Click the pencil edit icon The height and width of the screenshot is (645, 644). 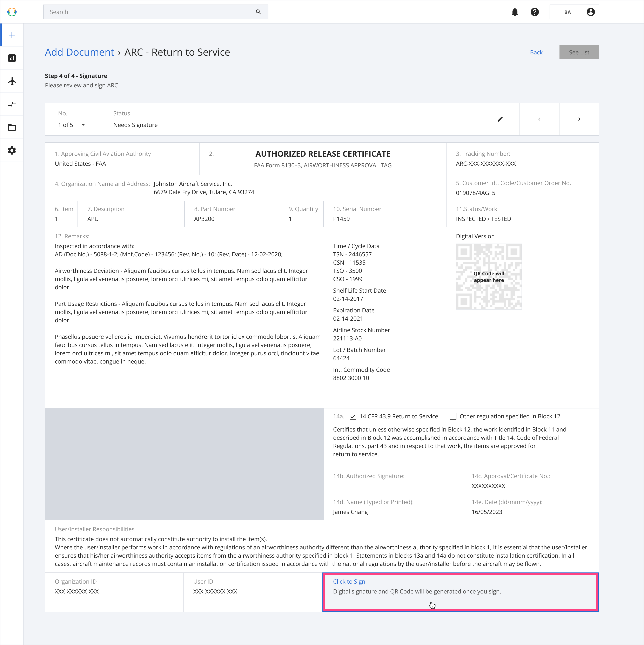click(500, 119)
